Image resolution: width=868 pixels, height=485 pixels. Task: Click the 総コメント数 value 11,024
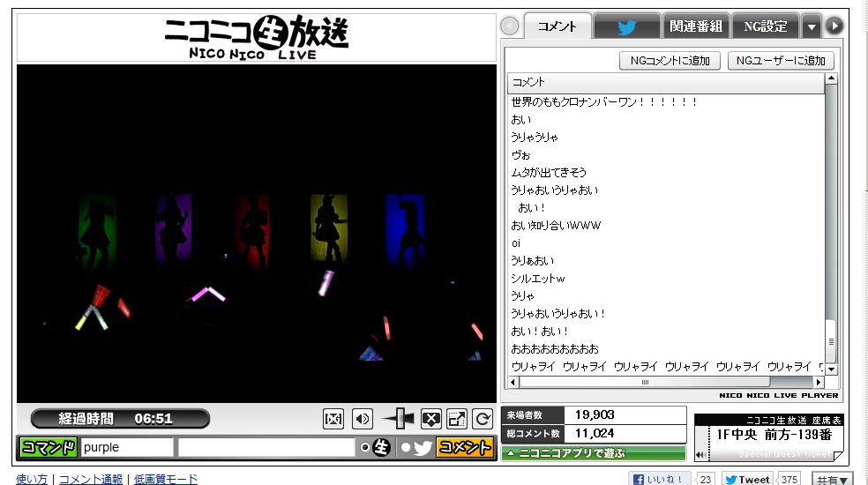click(595, 433)
